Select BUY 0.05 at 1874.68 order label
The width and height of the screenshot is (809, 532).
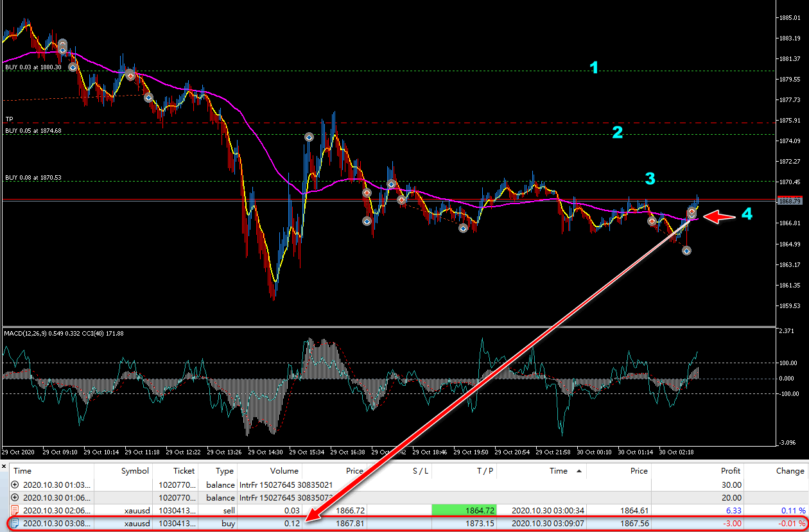pyautogui.click(x=33, y=131)
